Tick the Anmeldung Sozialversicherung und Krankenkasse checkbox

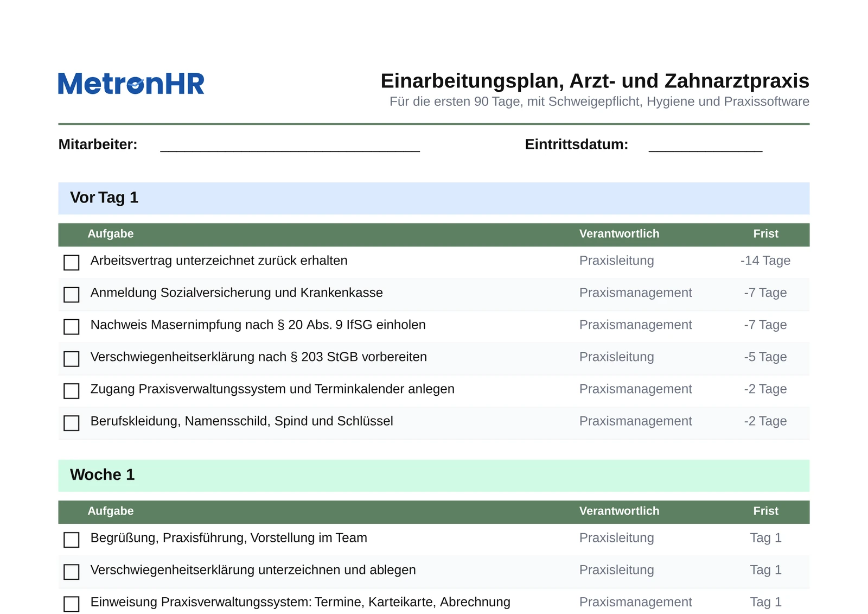72,295
